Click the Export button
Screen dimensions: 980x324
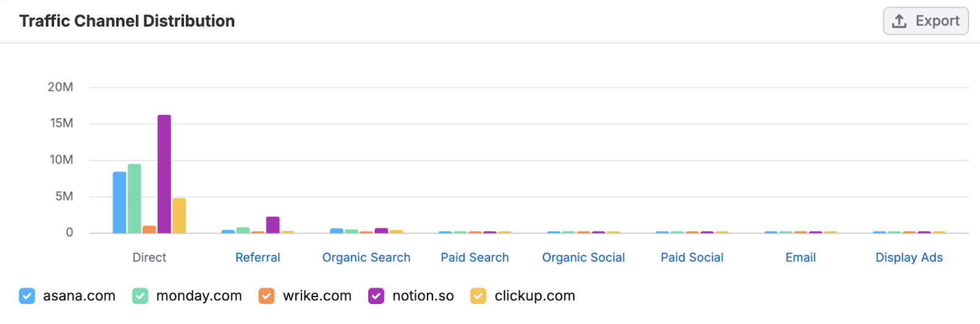(x=925, y=21)
